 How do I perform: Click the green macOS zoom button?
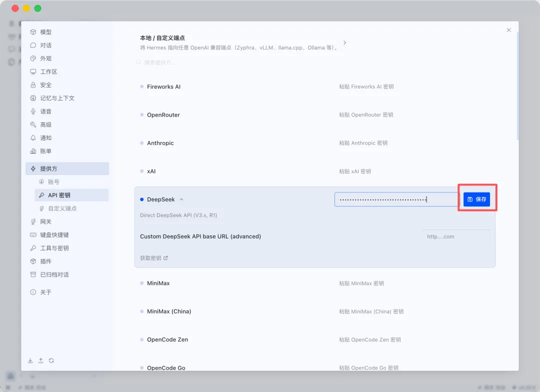(x=38, y=8)
